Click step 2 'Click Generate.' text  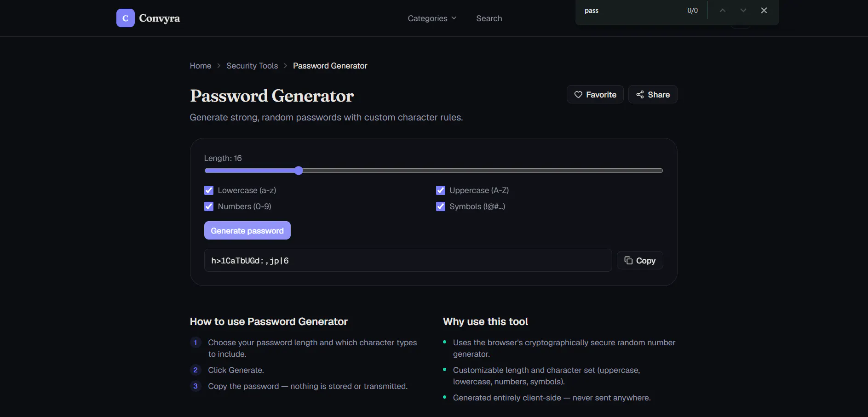coord(236,370)
